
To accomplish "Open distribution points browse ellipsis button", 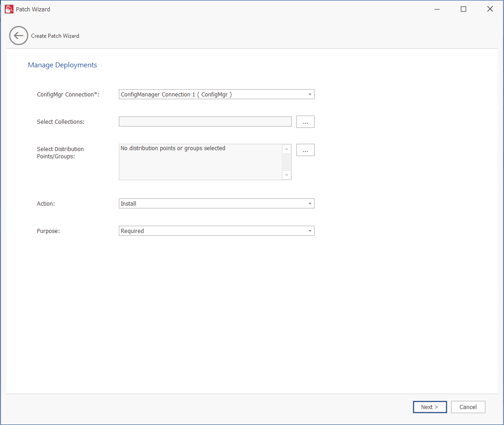I will coord(305,150).
